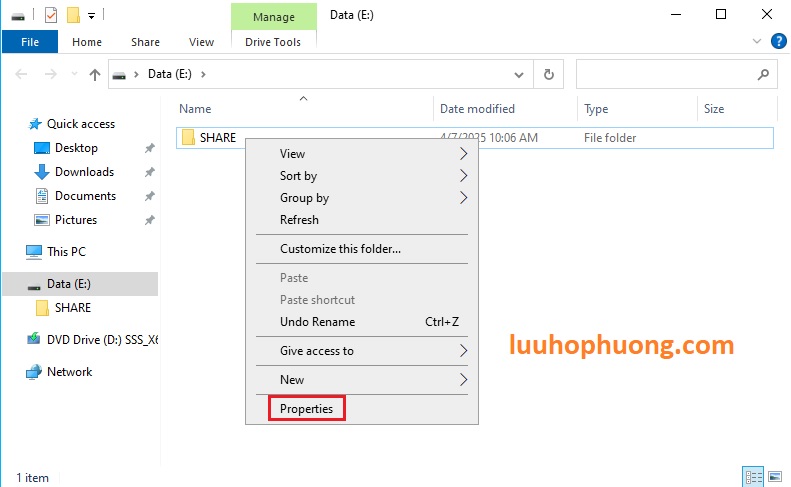Click the Properties quick access toolbar icon
This screenshot has height=487, width=791.
[51, 15]
